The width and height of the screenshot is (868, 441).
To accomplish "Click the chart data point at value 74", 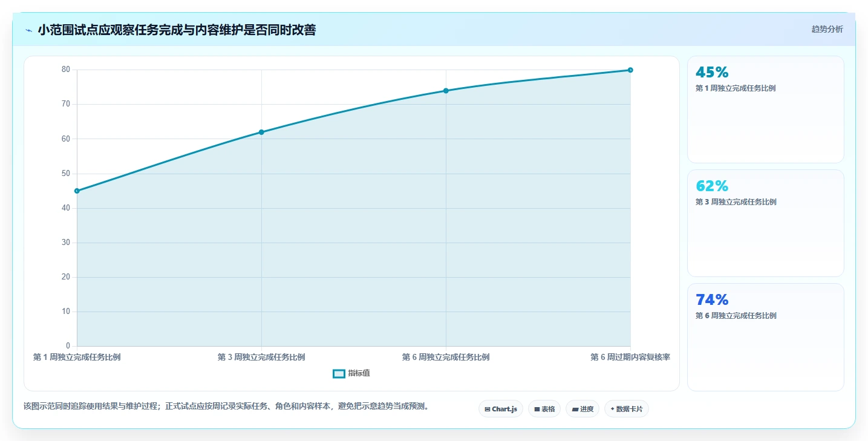I will point(446,91).
